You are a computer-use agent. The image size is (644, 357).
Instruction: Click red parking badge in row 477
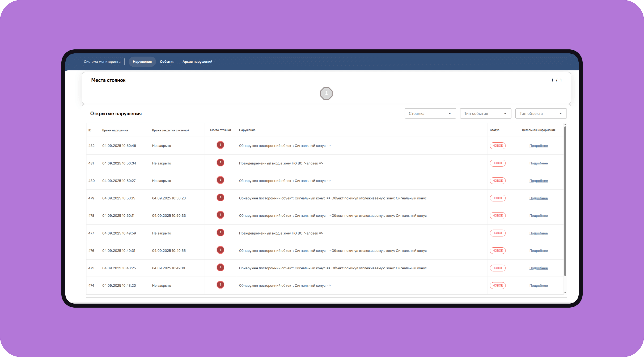220,233
